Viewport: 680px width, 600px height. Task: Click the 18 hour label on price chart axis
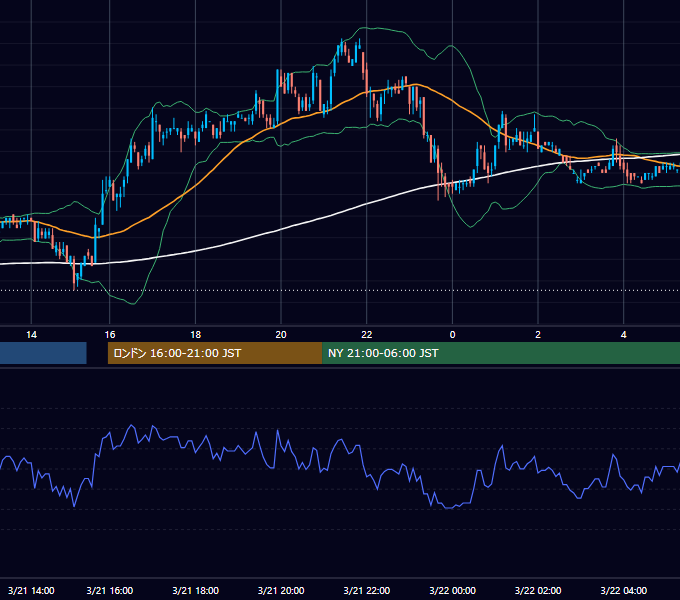(x=196, y=335)
